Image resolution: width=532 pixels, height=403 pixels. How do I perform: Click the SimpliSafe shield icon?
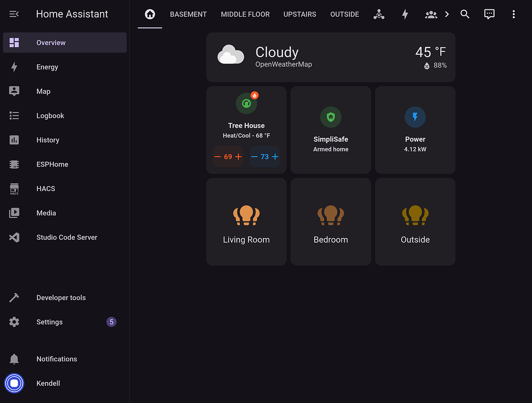point(330,117)
